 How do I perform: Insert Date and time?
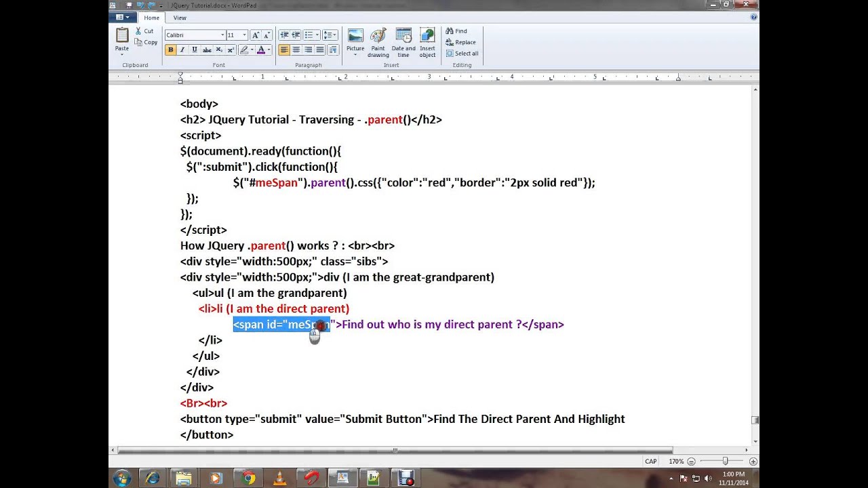403,43
